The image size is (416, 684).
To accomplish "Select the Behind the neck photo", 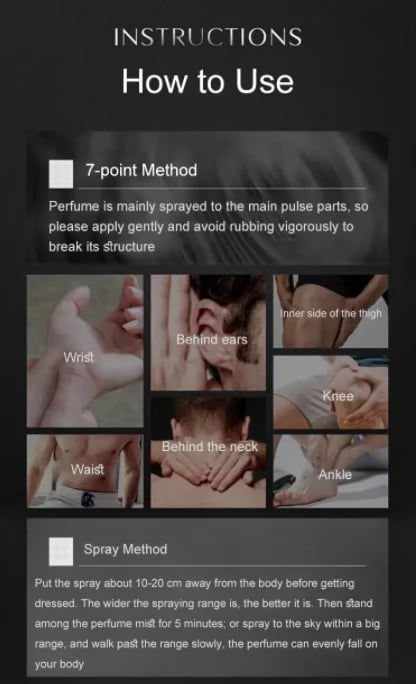I will pyautogui.click(x=208, y=452).
